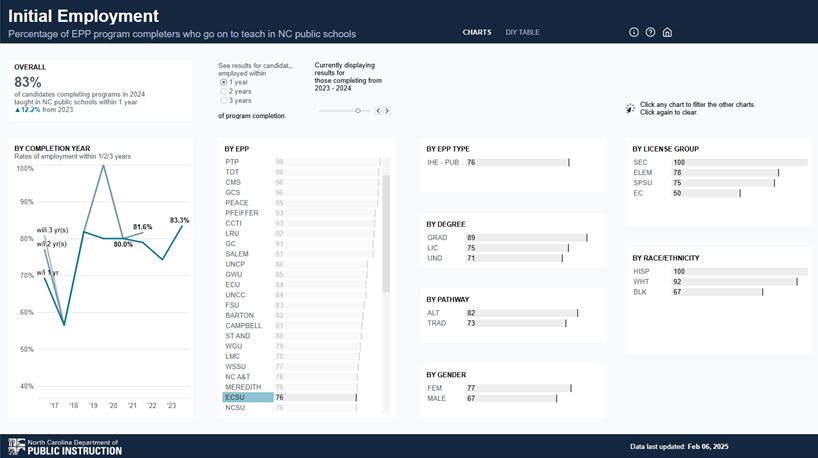818x458 pixels.
Task: Go to home via house icon
Action: (x=667, y=32)
